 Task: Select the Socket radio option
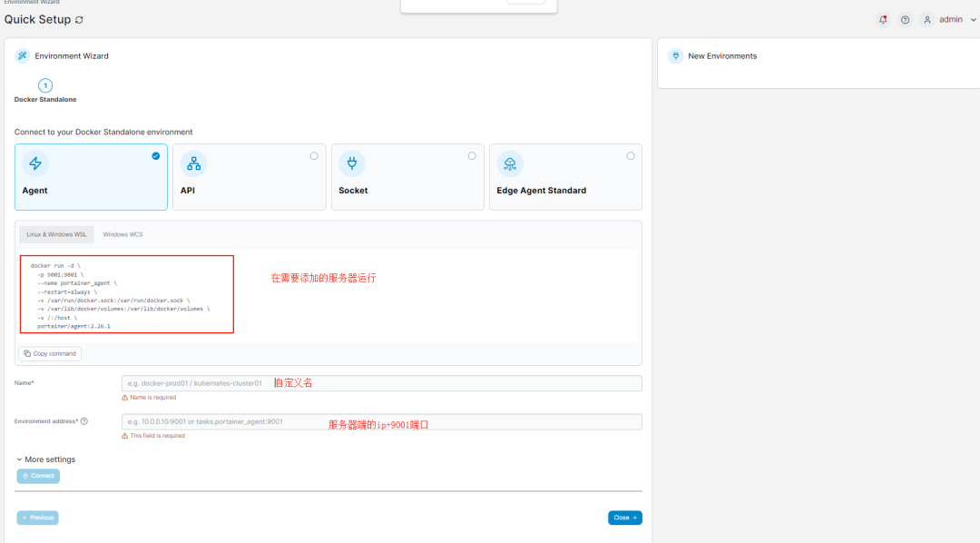coord(472,156)
